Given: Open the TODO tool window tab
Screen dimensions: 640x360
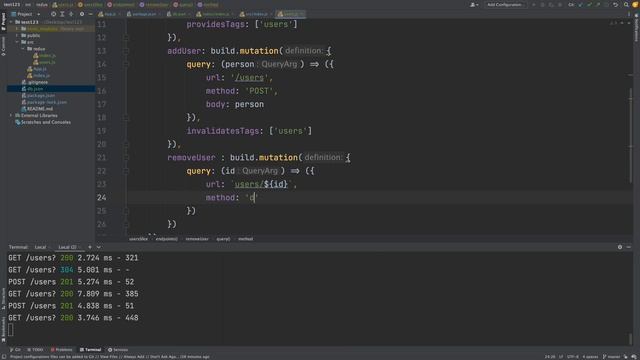Looking at the screenshot, I should (35, 350).
